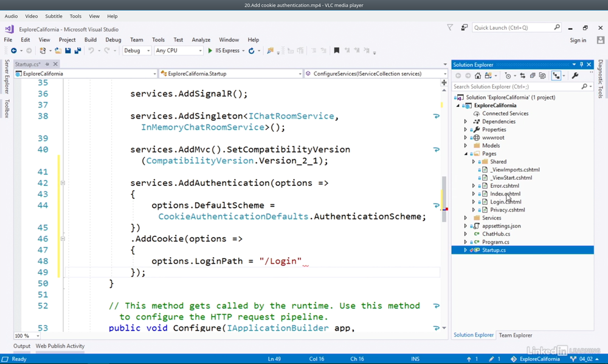Click the Find in Files toolbar icon

pyautogui.click(x=271, y=51)
